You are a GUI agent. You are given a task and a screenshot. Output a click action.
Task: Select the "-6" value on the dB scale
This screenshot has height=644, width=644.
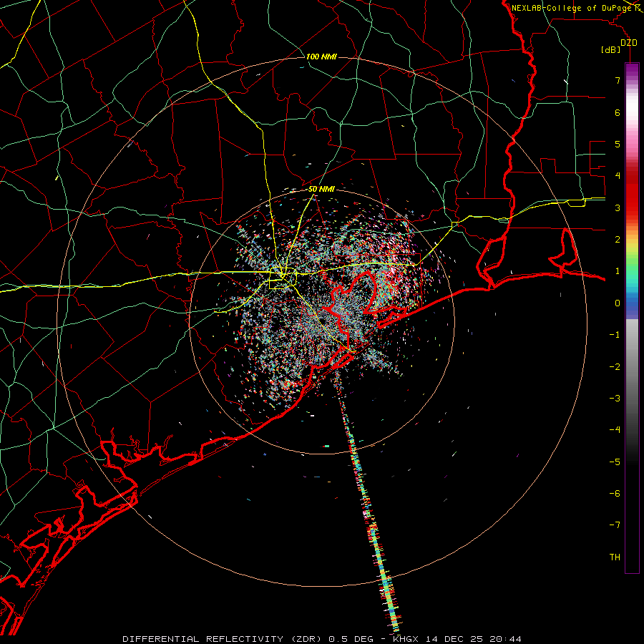615,494
